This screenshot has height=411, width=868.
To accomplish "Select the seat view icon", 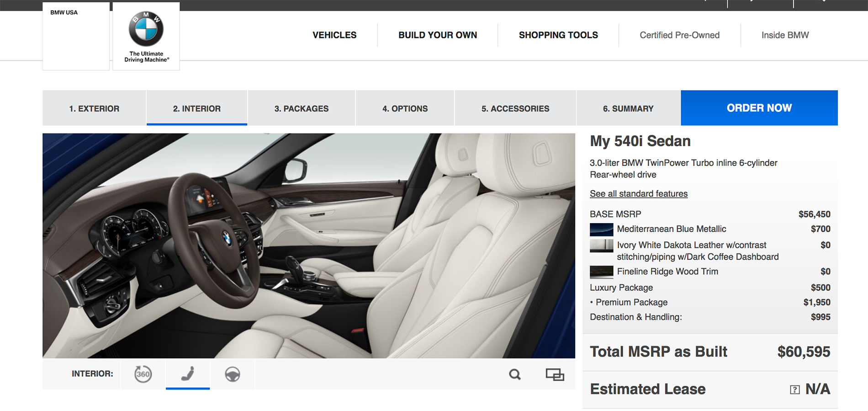I will (188, 374).
